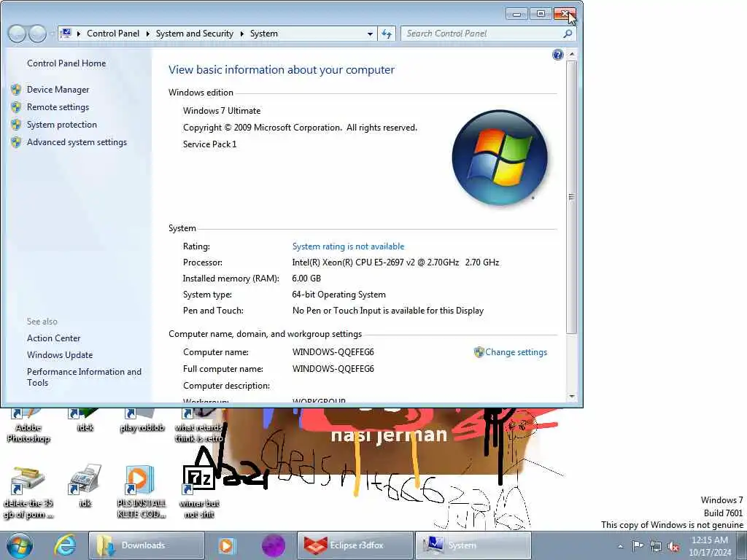Open the purple globe taskbar icon
This screenshot has height=560, width=747.
coord(274,545)
